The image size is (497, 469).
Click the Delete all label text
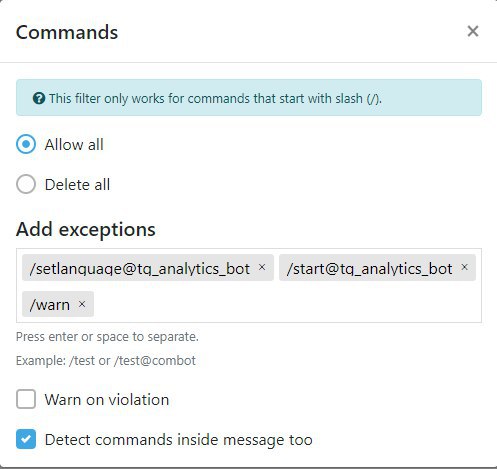pyautogui.click(x=77, y=185)
